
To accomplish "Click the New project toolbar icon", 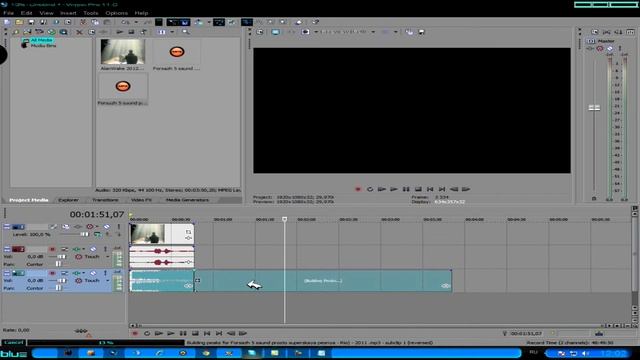I will (7, 22).
